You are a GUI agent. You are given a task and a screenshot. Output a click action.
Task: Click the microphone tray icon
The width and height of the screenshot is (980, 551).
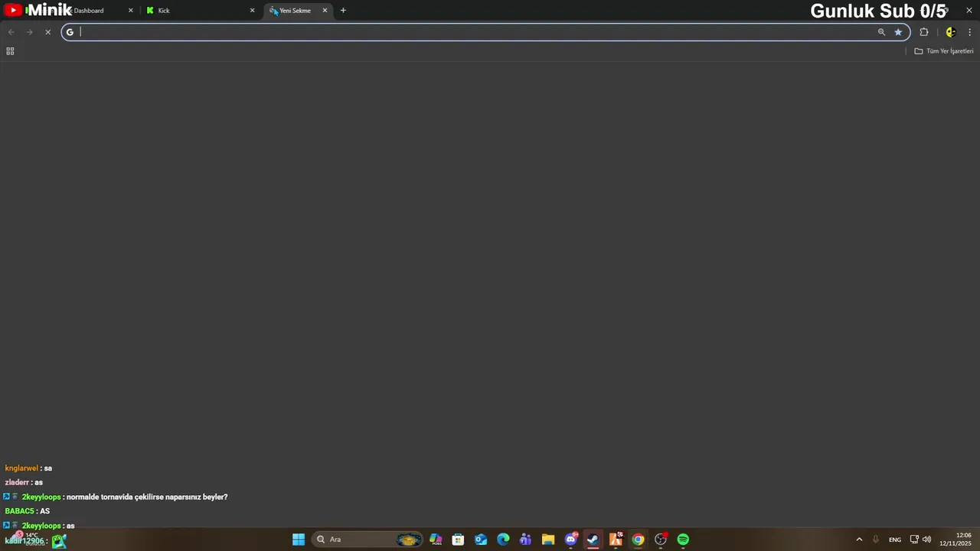[876, 540]
